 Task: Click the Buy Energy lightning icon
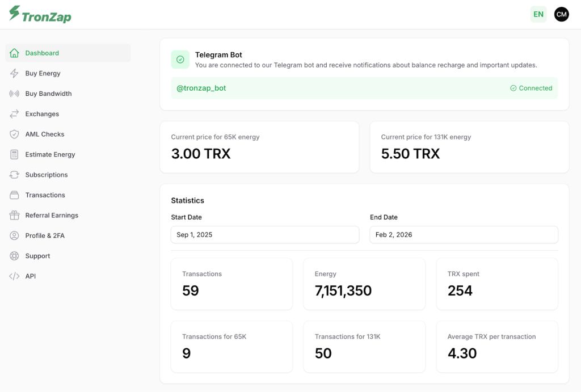[15, 73]
